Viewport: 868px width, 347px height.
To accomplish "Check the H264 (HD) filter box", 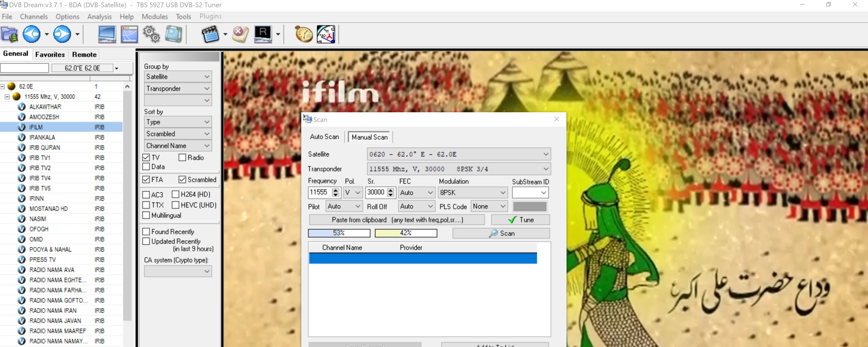I will pos(175,194).
